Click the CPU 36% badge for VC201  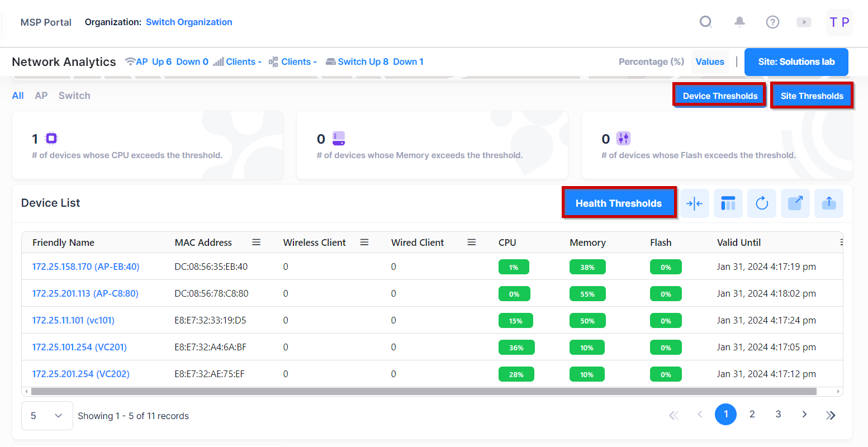(x=516, y=348)
